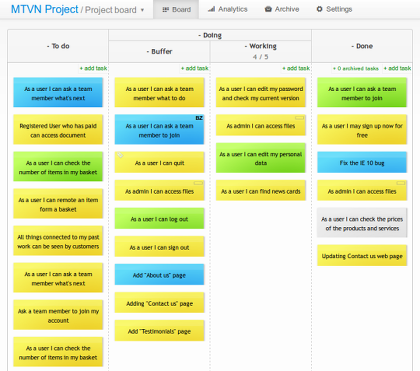
Task: Click the BZ badge on the blue Buffer card
Action: tap(199, 118)
